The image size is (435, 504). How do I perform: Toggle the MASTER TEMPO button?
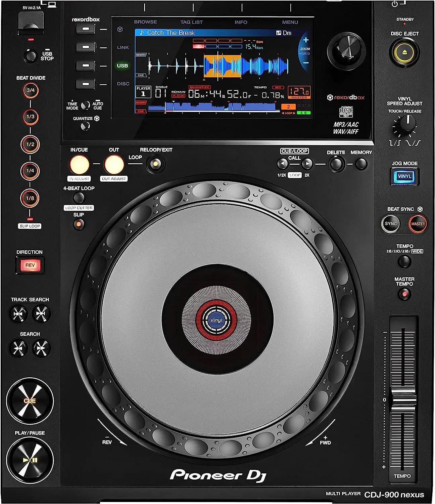[x=404, y=294]
